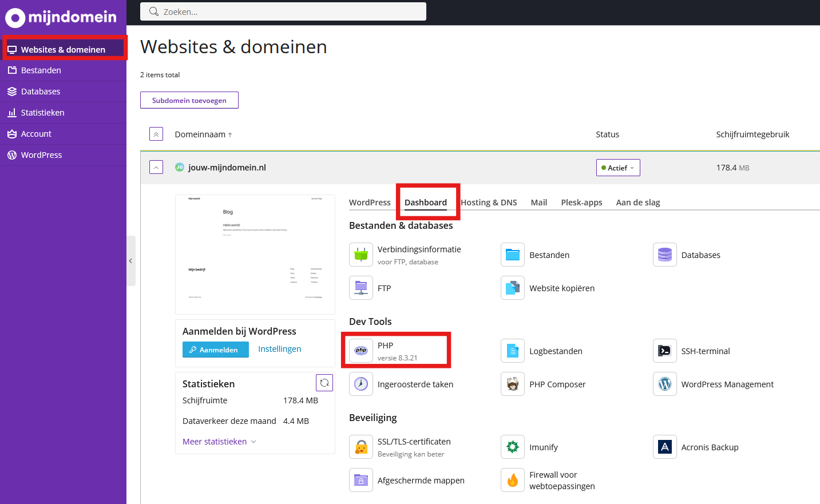
Task: Switch to the Mail tab
Action: (x=538, y=203)
